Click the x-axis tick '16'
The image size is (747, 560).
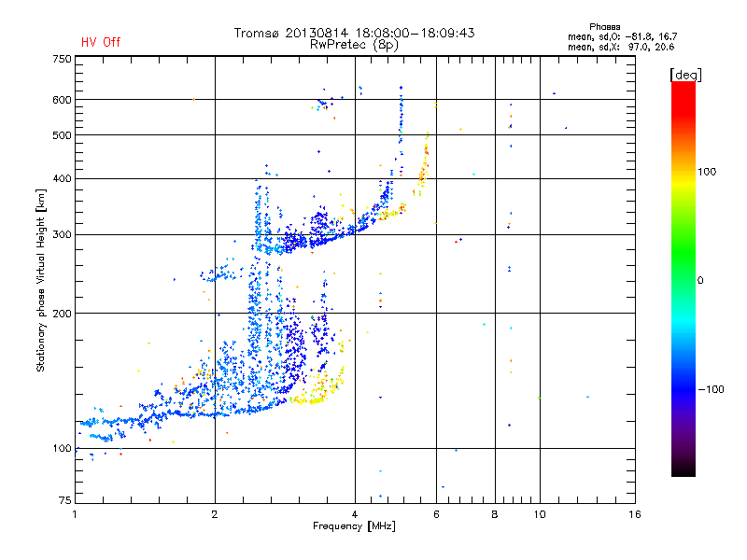(635, 514)
